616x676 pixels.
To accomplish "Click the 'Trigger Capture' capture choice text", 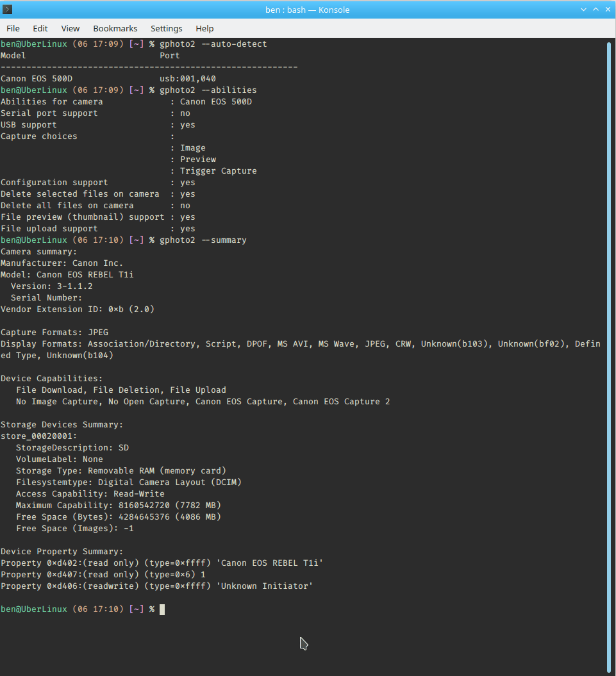I will (x=219, y=170).
